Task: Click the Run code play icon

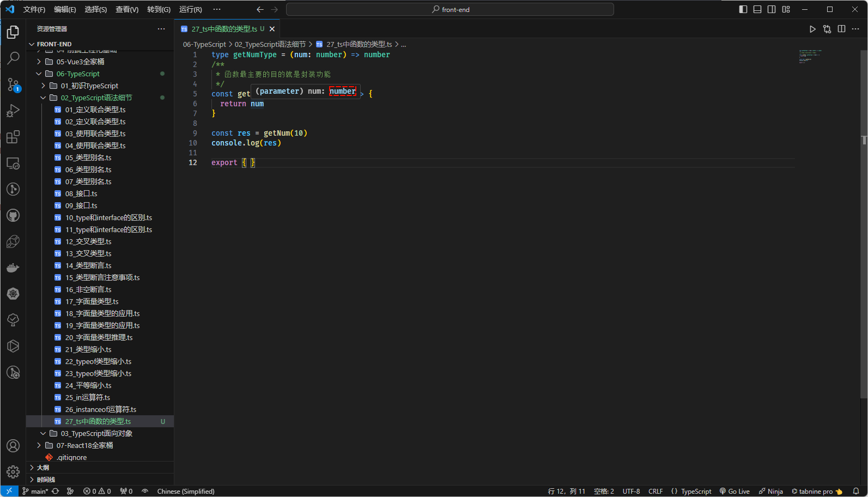Action: (x=812, y=29)
